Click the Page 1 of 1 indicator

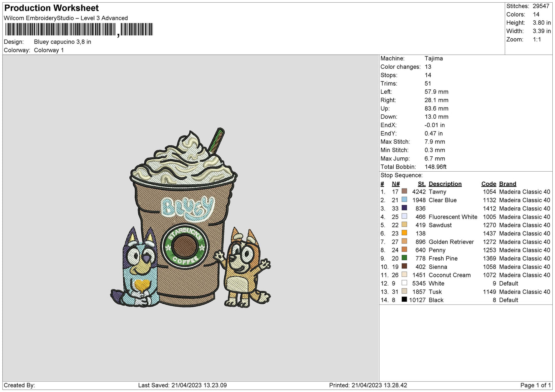535,385
